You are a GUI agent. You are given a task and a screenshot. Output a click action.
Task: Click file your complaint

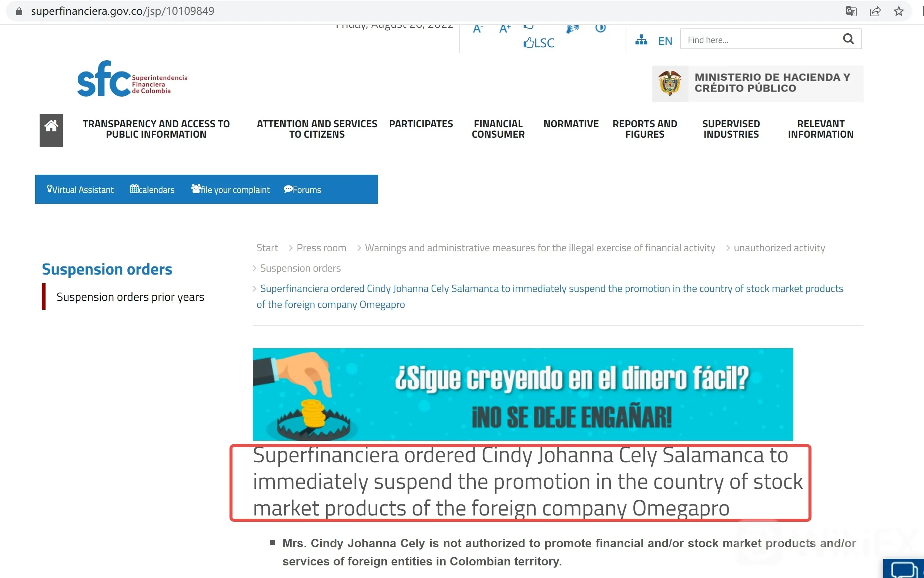click(230, 189)
